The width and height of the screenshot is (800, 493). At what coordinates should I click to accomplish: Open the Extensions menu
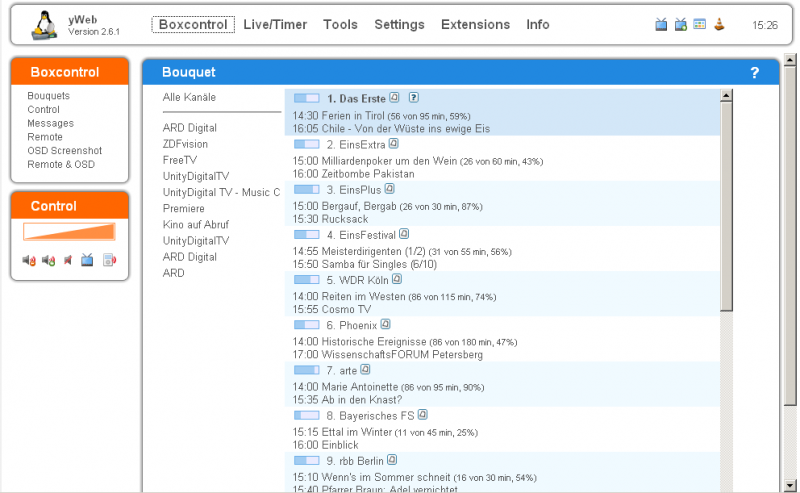point(476,24)
